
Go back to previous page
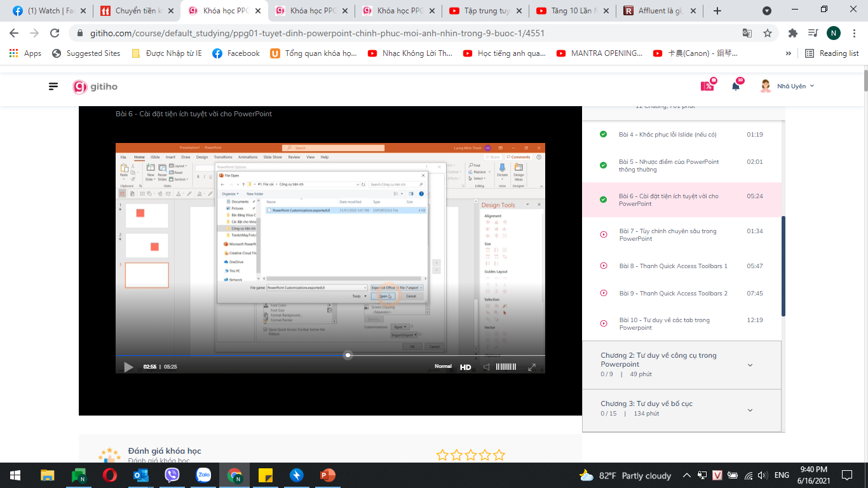(x=14, y=33)
